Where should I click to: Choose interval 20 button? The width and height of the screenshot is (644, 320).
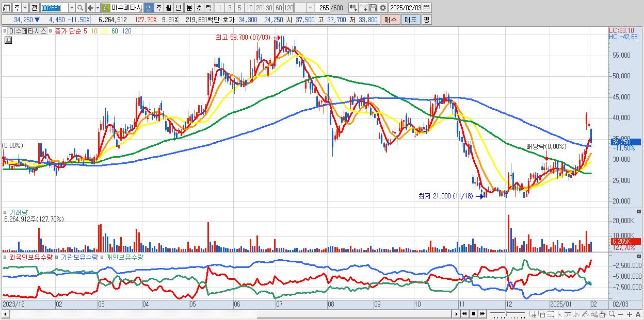point(259,8)
